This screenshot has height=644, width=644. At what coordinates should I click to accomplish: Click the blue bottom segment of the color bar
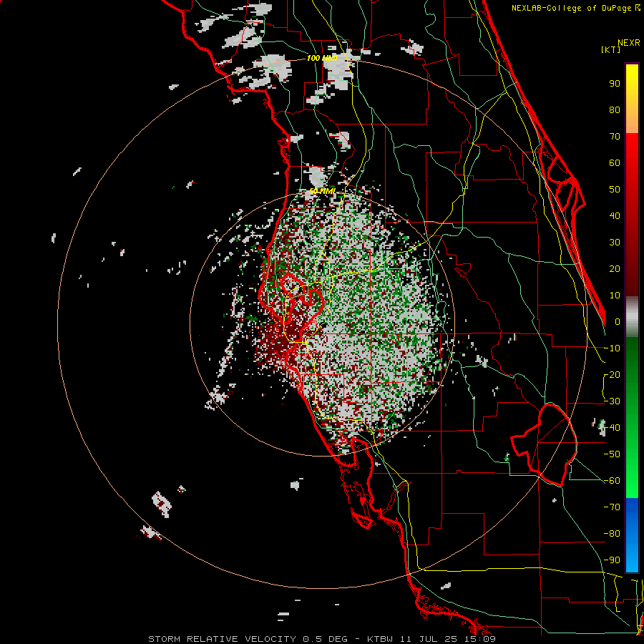pos(632,535)
